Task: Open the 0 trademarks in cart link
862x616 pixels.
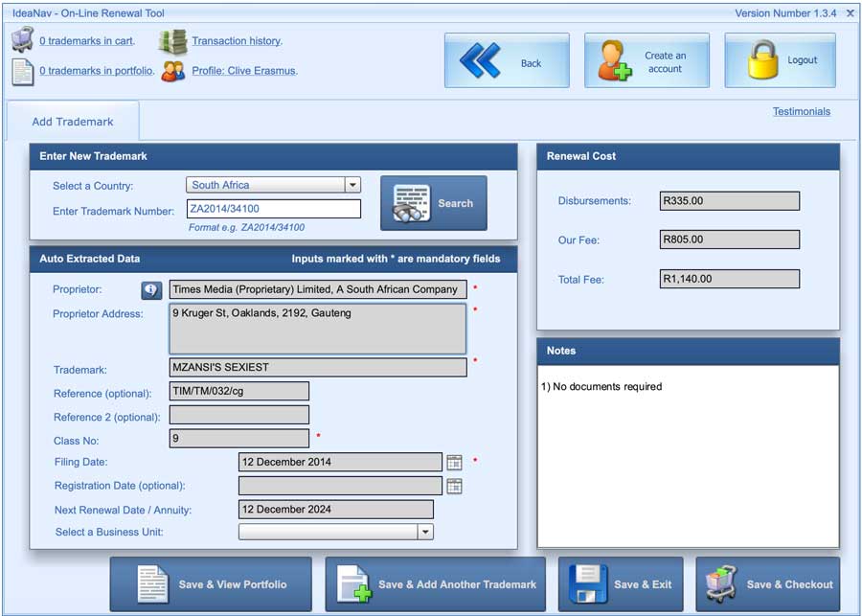Action: 87,40
